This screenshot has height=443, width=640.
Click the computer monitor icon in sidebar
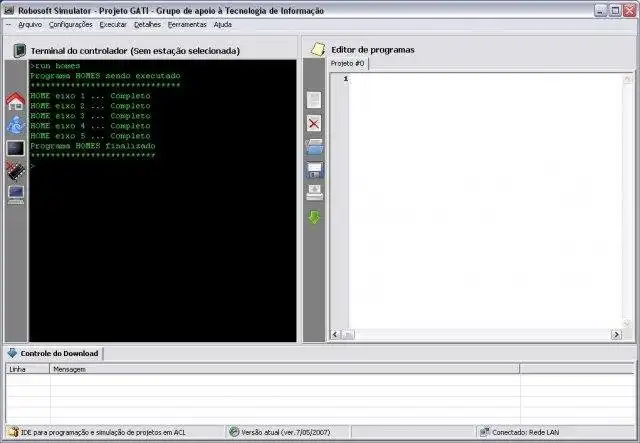pyautogui.click(x=16, y=195)
